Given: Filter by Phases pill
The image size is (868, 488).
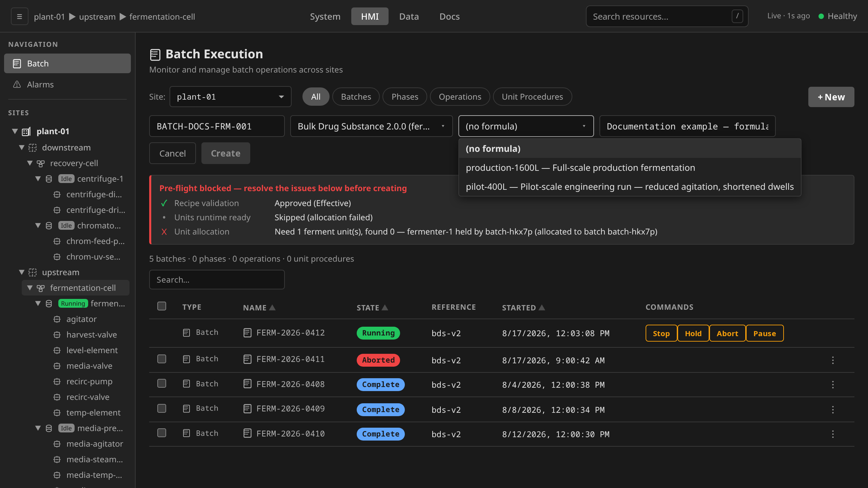Looking at the screenshot, I should click(x=405, y=97).
